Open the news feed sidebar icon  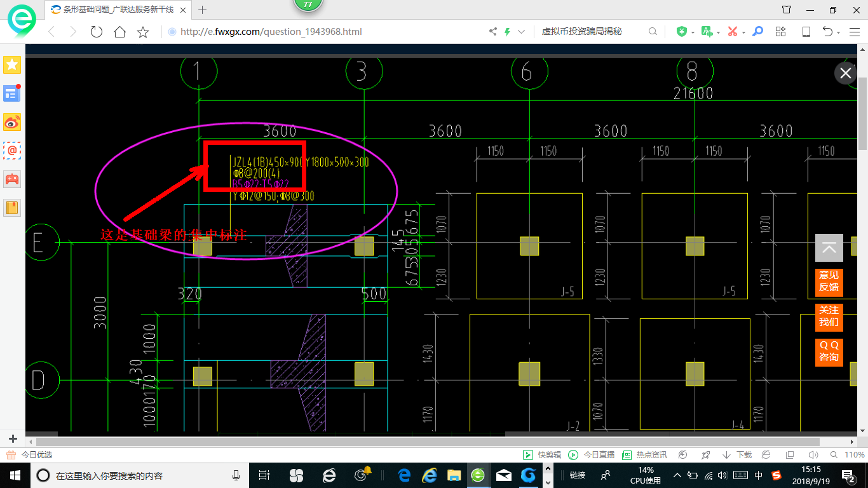click(12, 93)
